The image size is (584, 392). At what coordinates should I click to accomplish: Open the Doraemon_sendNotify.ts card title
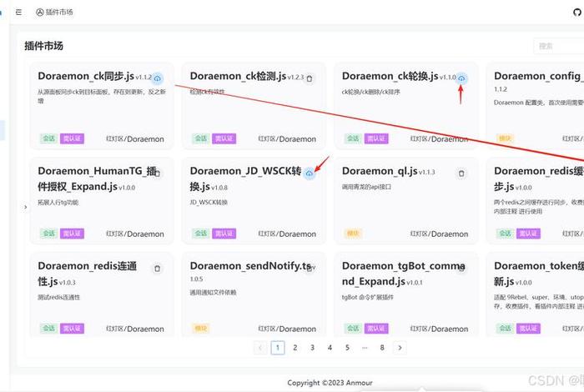(x=250, y=266)
